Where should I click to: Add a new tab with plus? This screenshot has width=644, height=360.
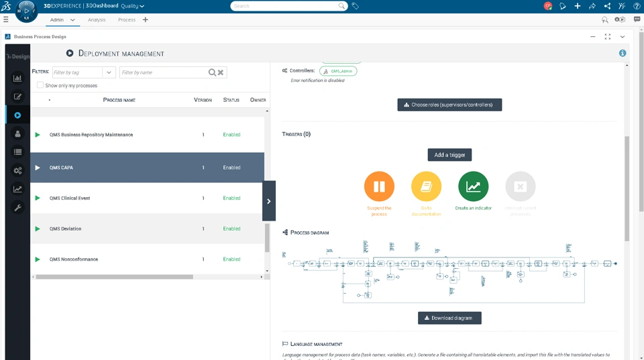click(146, 19)
